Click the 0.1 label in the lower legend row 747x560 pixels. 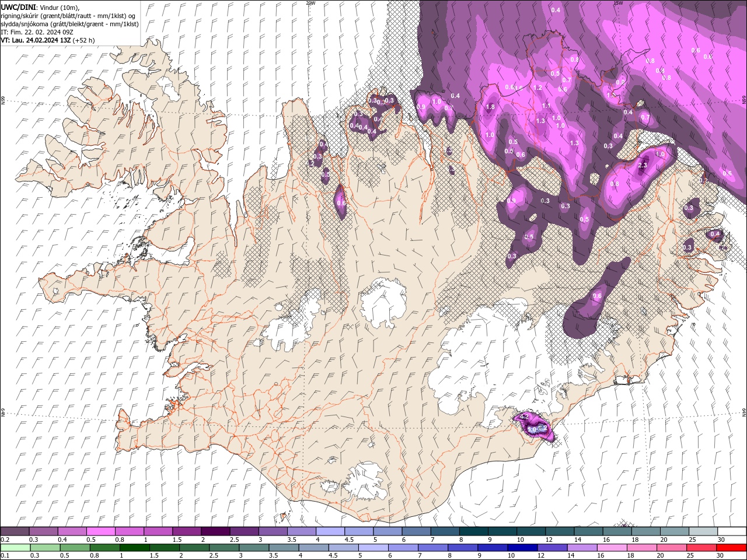pos(5,556)
